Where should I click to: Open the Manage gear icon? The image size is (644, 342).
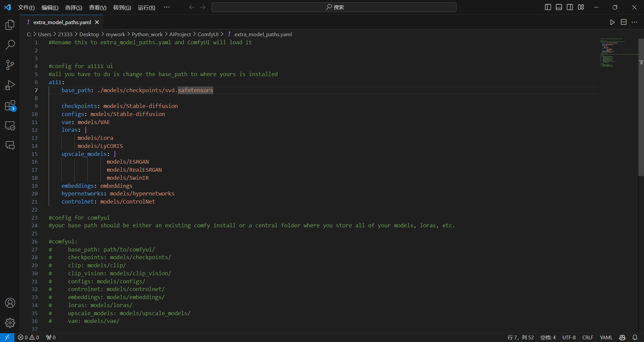point(10,323)
